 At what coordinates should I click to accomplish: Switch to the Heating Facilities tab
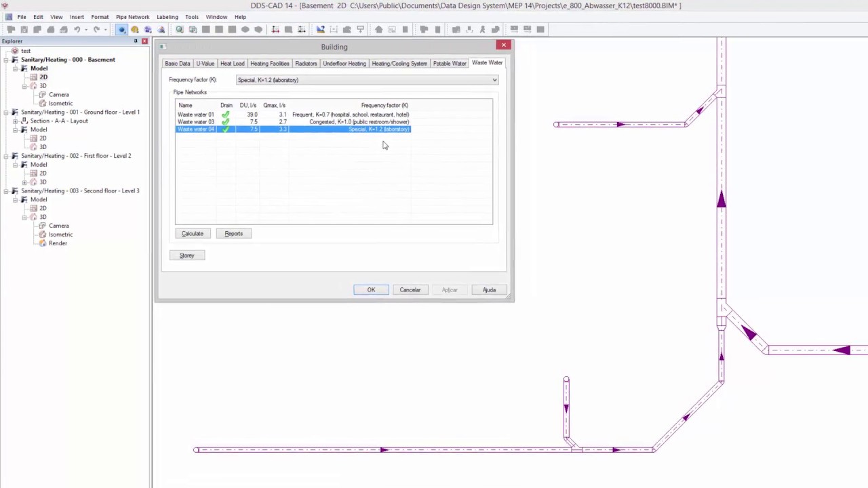click(270, 64)
